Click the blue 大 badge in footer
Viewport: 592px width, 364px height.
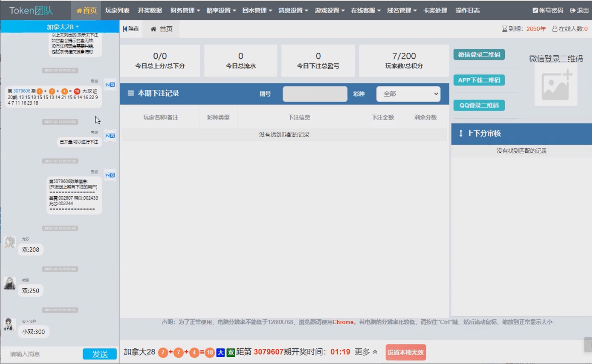click(220, 352)
